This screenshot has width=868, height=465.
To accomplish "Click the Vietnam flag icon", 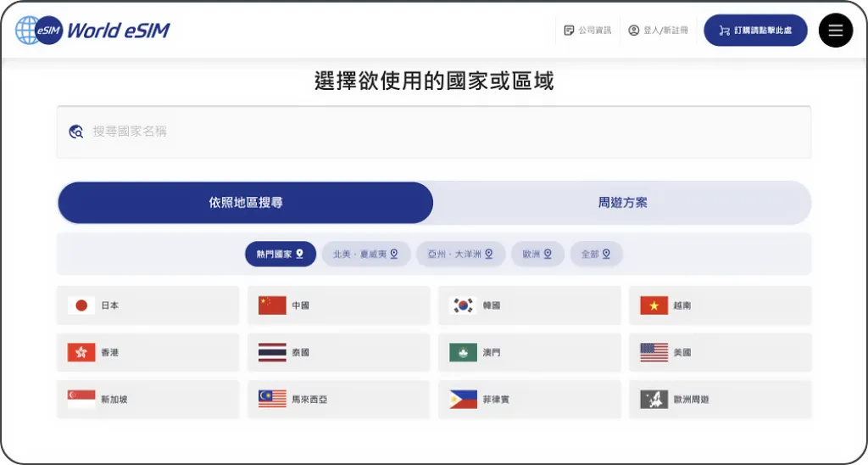I will pos(654,305).
